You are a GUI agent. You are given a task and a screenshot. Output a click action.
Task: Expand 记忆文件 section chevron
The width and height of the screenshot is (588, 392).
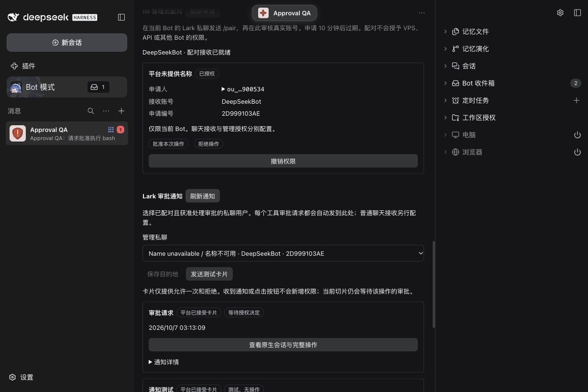pyautogui.click(x=445, y=32)
